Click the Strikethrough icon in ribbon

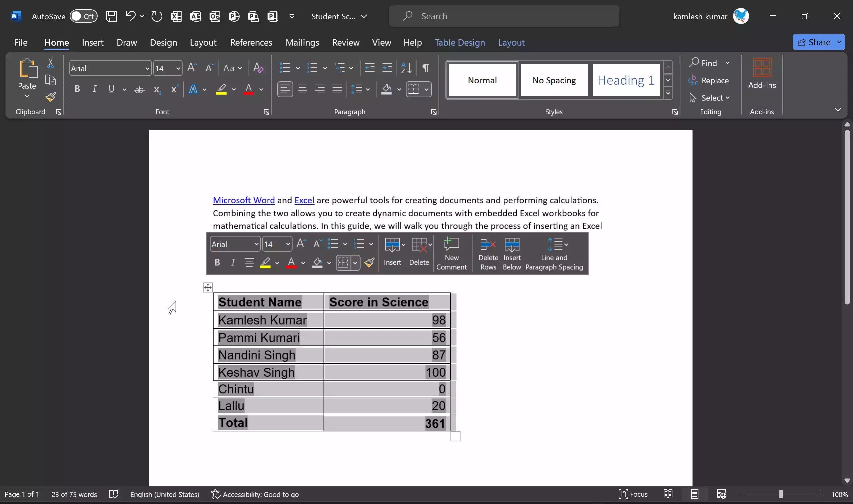[x=139, y=90]
